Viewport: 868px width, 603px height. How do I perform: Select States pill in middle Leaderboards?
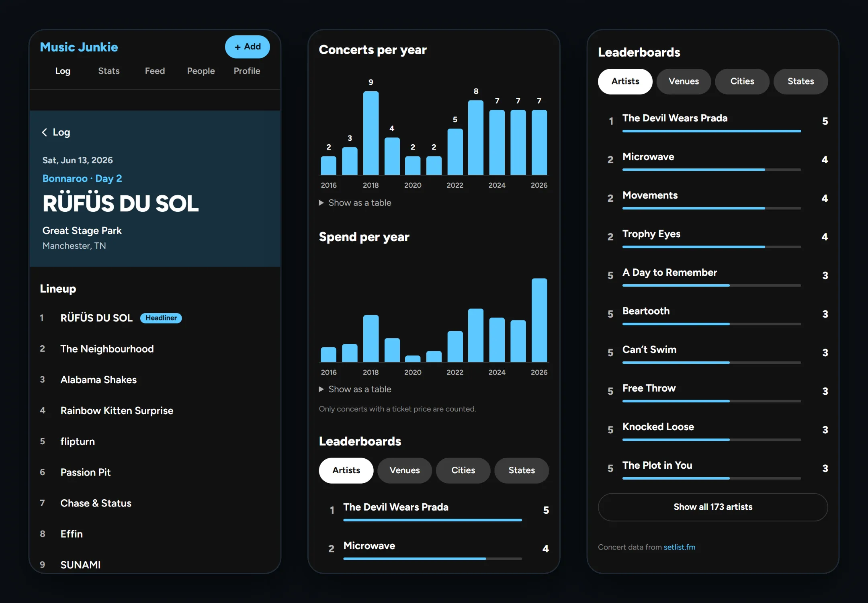point(522,470)
